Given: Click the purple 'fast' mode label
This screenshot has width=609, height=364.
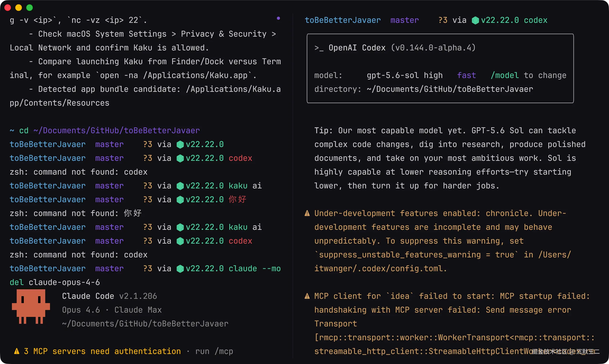Looking at the screenshot, I should 466,75.
